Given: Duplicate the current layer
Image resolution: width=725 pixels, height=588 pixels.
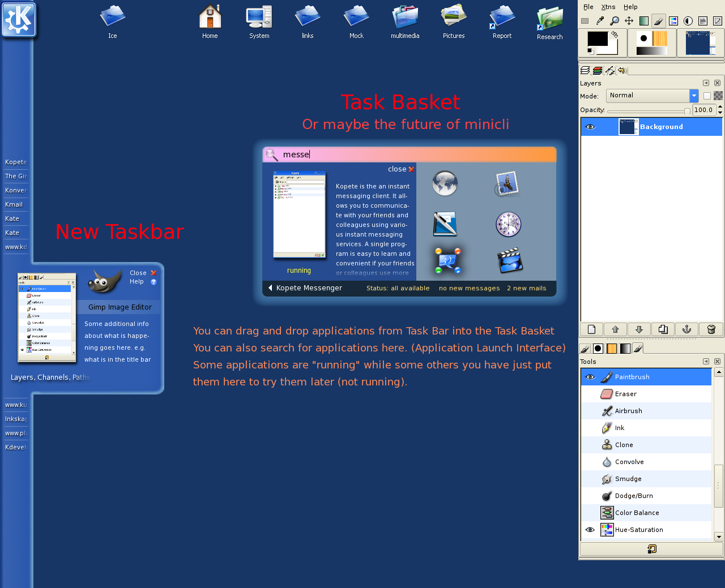Looking at the screenshot, I should 663,329.
